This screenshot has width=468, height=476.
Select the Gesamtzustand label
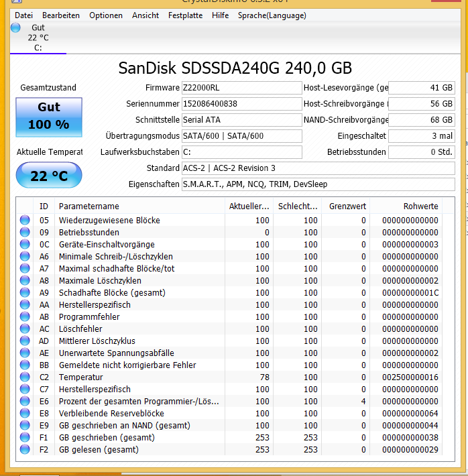48,88
